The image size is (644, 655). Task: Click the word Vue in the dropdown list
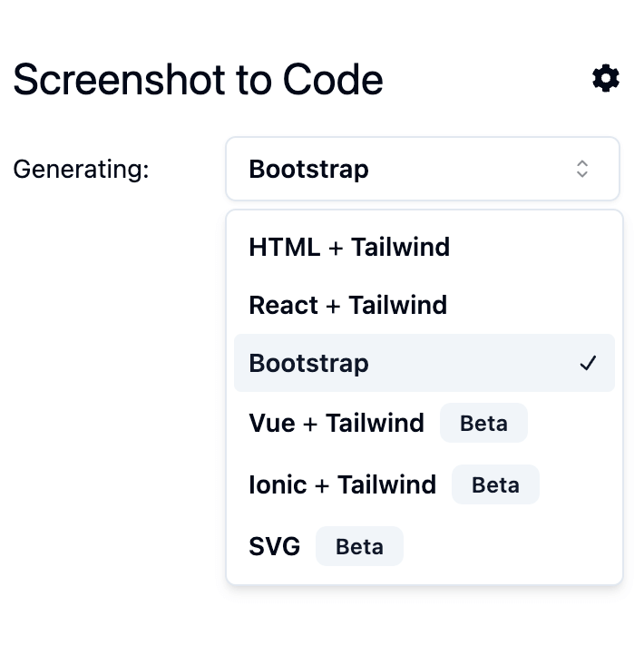[272, 424]
